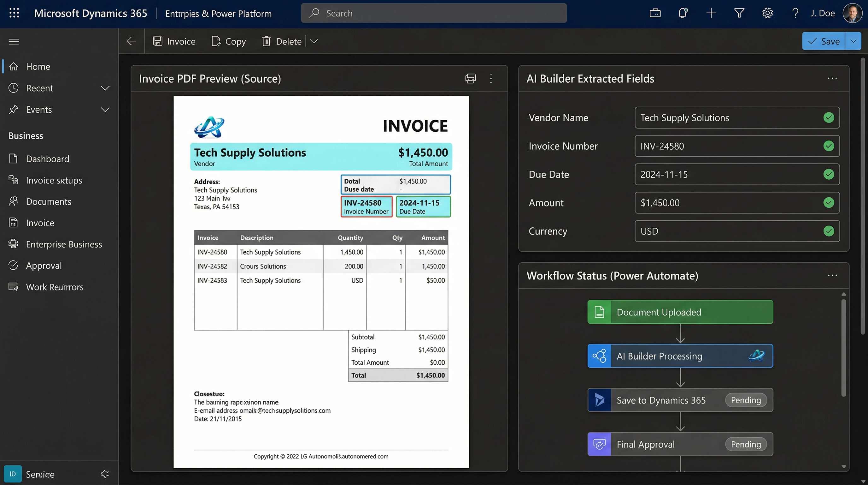Click inside the Search field
Image resolution: width=868 pixels, height=485 pixels.
(x=433, y=13)
